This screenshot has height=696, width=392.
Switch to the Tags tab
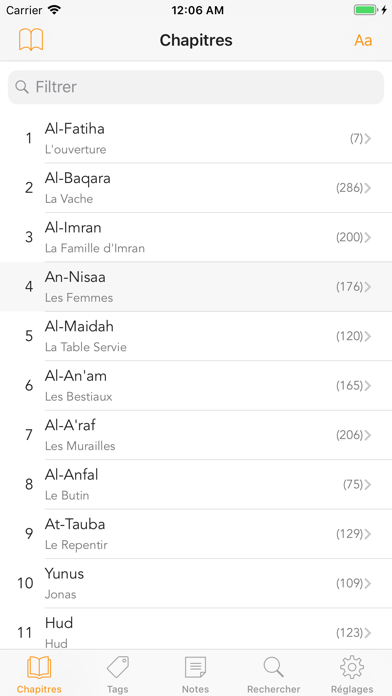(118, 673)
